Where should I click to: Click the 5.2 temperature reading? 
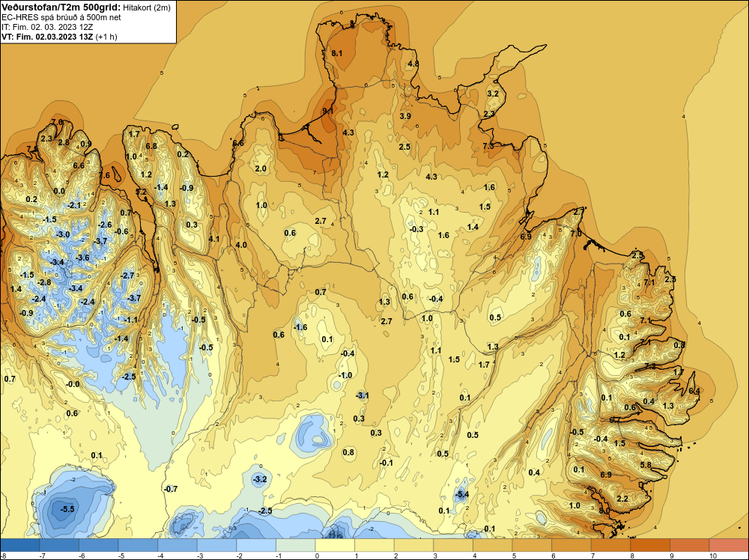pos(141,192)
